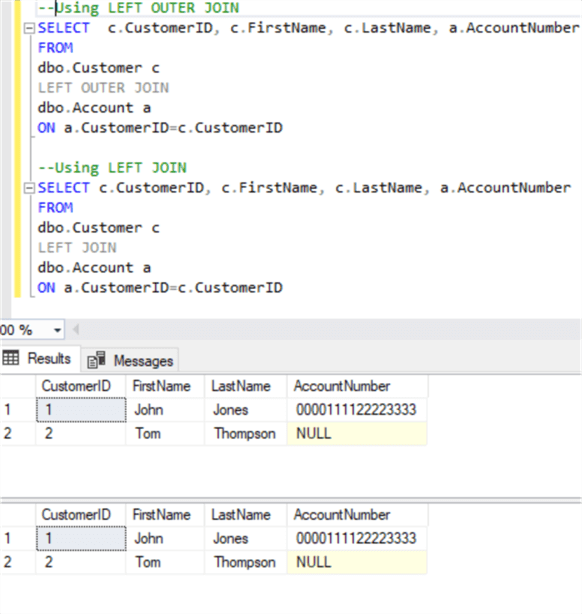
Task: Click the LEFT OUTER JOIN keyword line
Action: coord(103,88)
